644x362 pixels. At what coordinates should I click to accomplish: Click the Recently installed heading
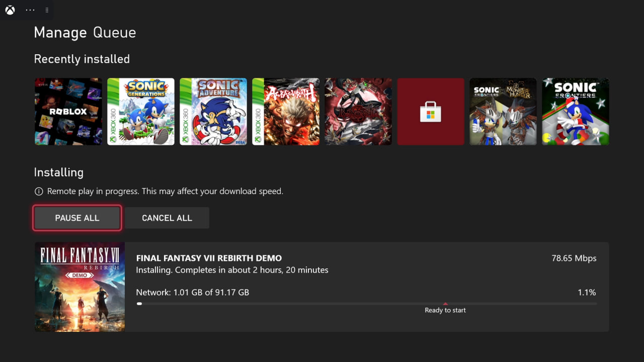pos(82,59)
